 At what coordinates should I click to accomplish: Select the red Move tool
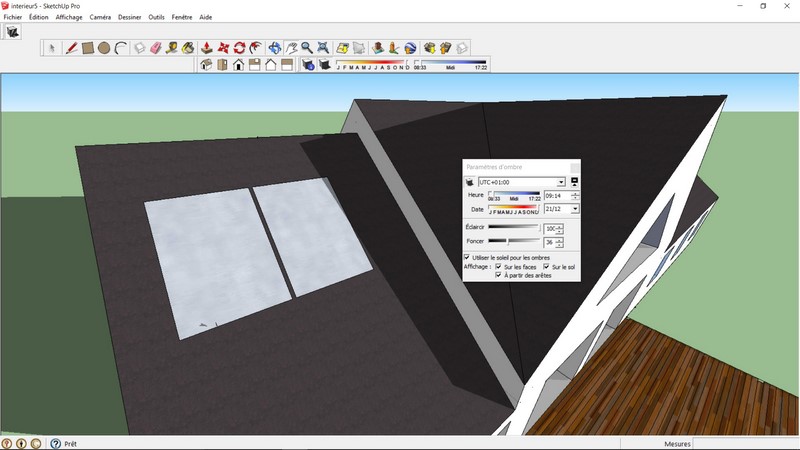tap(223, 48)
